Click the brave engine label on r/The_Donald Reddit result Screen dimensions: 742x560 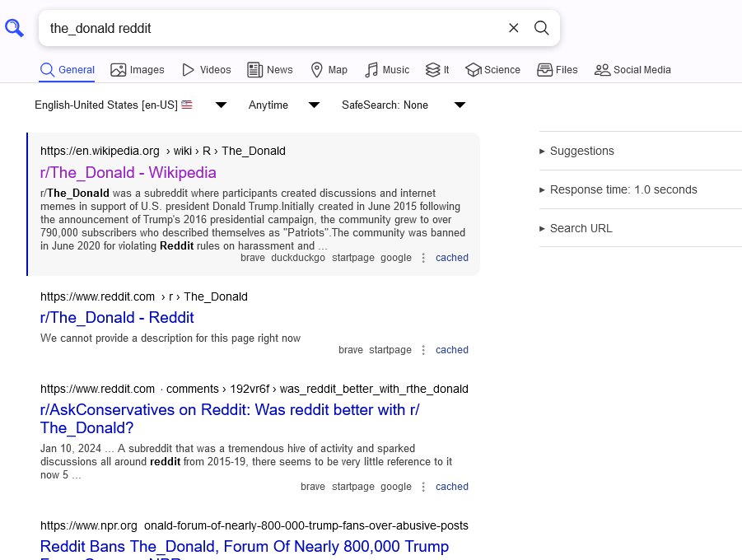tap(351, 350)
